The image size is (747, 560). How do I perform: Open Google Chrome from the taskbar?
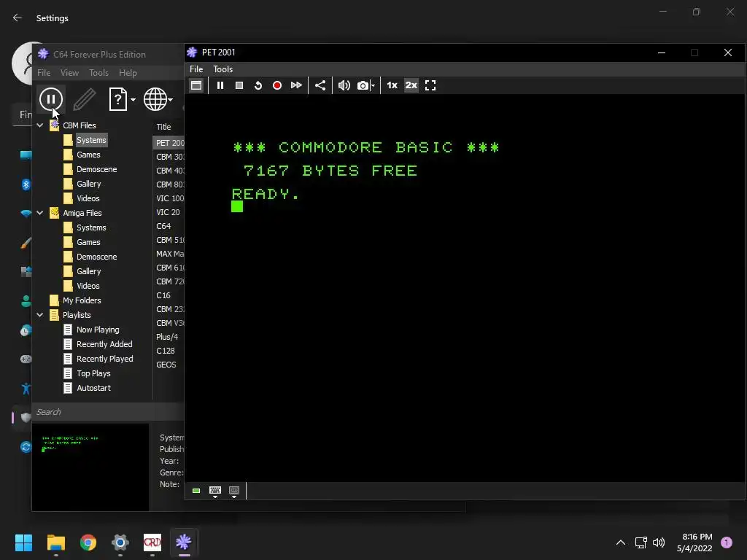click(x=88, y=542)
